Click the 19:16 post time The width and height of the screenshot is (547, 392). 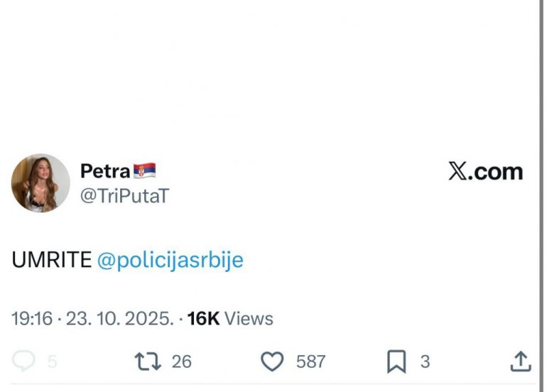[x=32, y=318]
